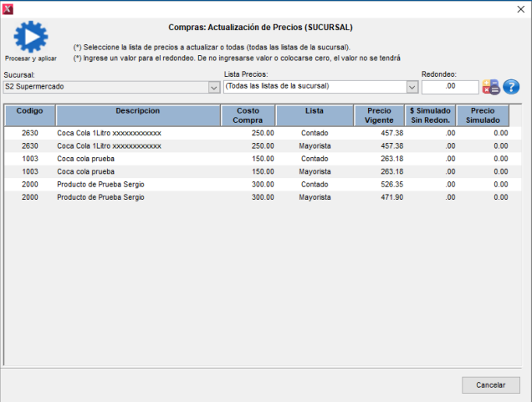The height and width of the screenshot is (402, 532).
Task: Open help with the blue question mark icon
Action: [x=511, y=87]
